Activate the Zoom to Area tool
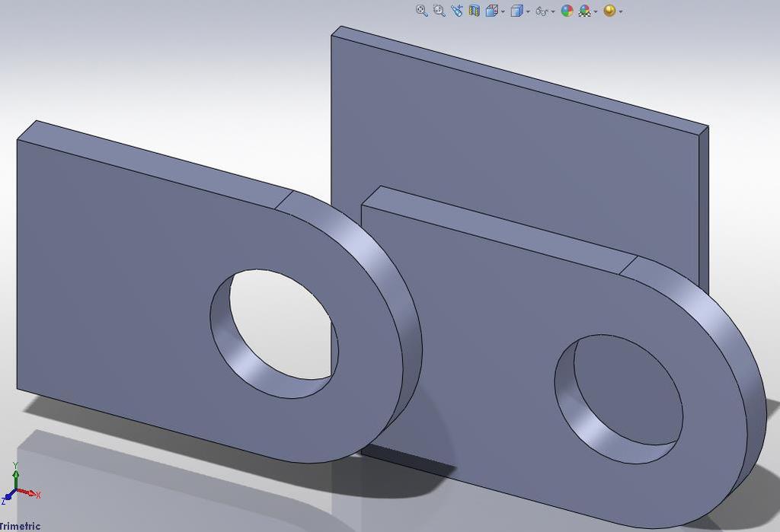780x532 pixels. 439,11
